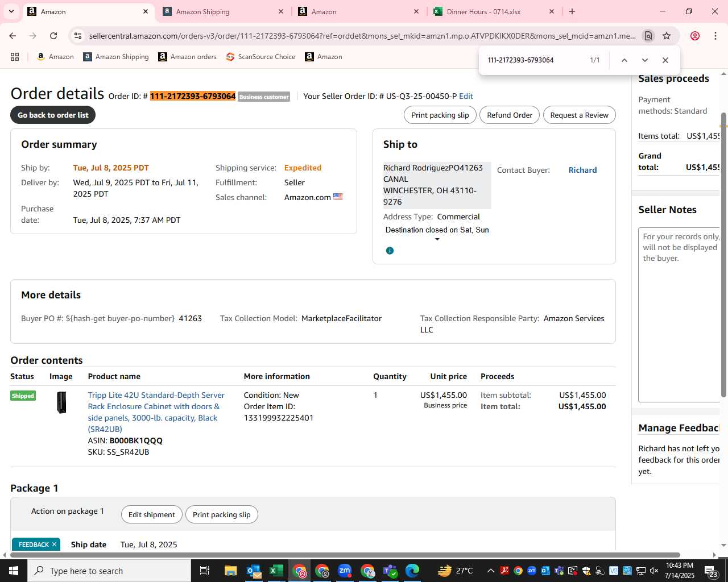
Task: Open the Windows Start menu
Action: [x=14, y=571]
